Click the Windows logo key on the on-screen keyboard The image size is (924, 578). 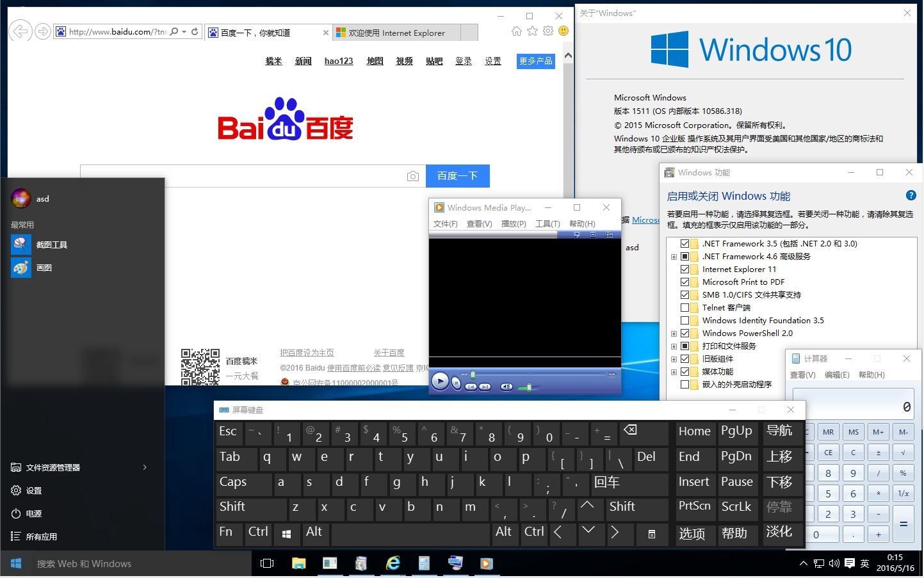(286, 534)
